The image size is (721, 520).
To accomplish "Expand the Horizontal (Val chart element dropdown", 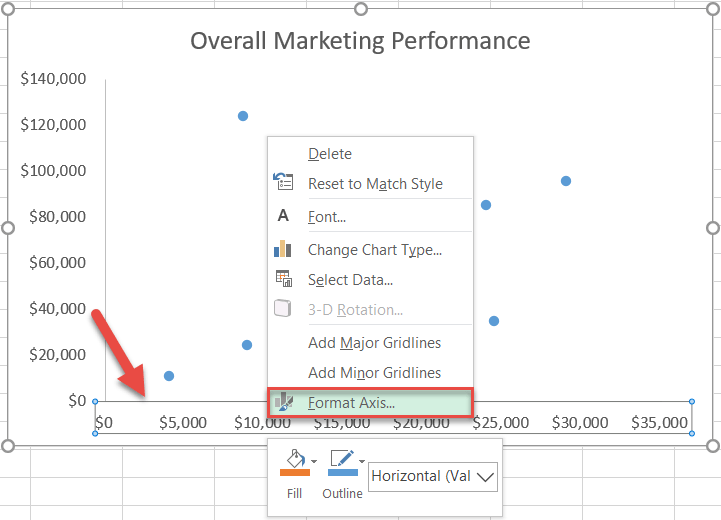I will tap(485, 477).
